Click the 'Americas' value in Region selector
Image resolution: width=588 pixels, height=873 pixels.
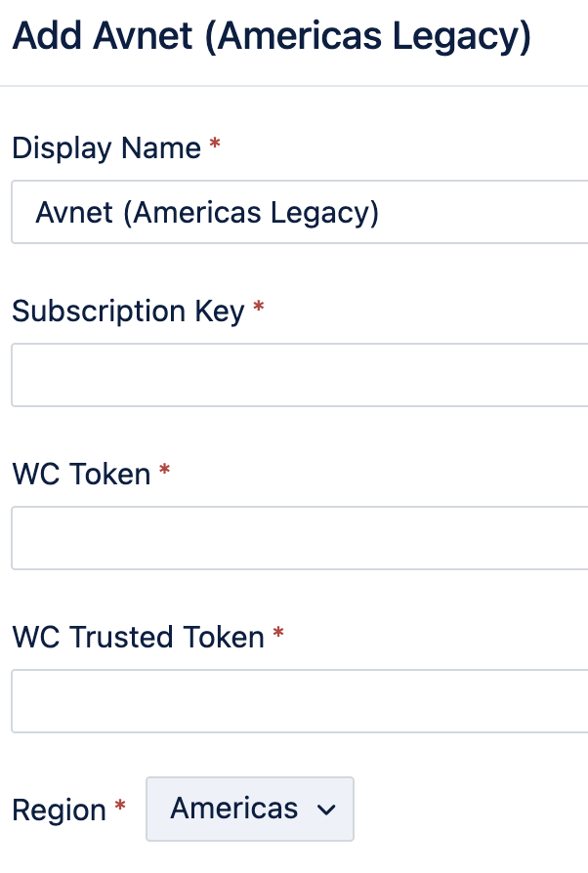(x=233, y=809)
